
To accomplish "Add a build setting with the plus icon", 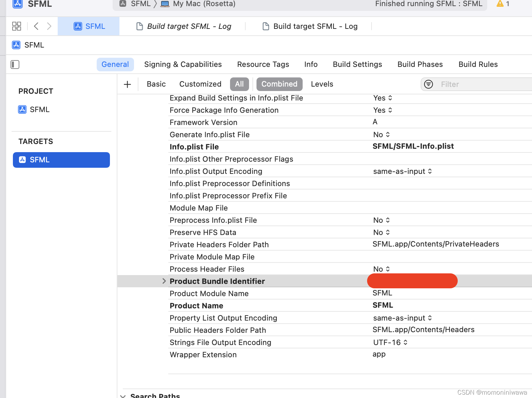I will 128,84.
